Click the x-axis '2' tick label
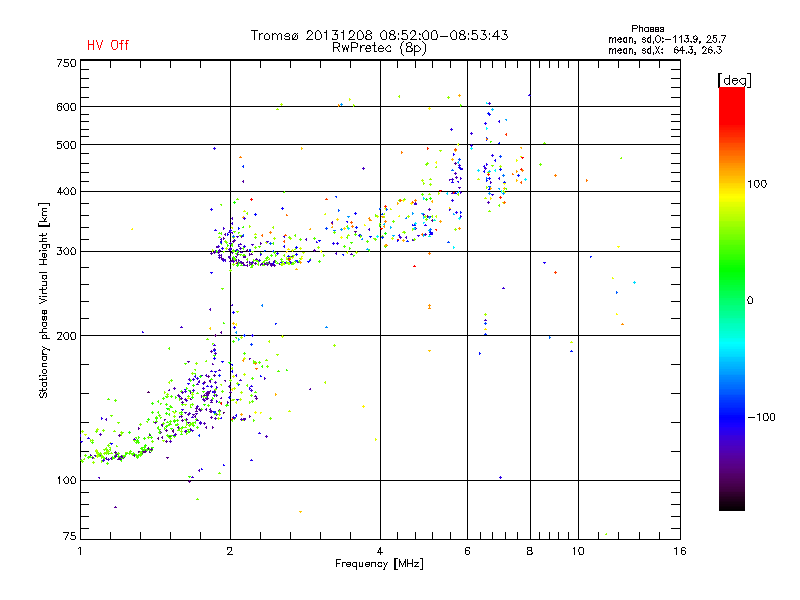Screen dimensions: 800x600 [x=230, y=551]
